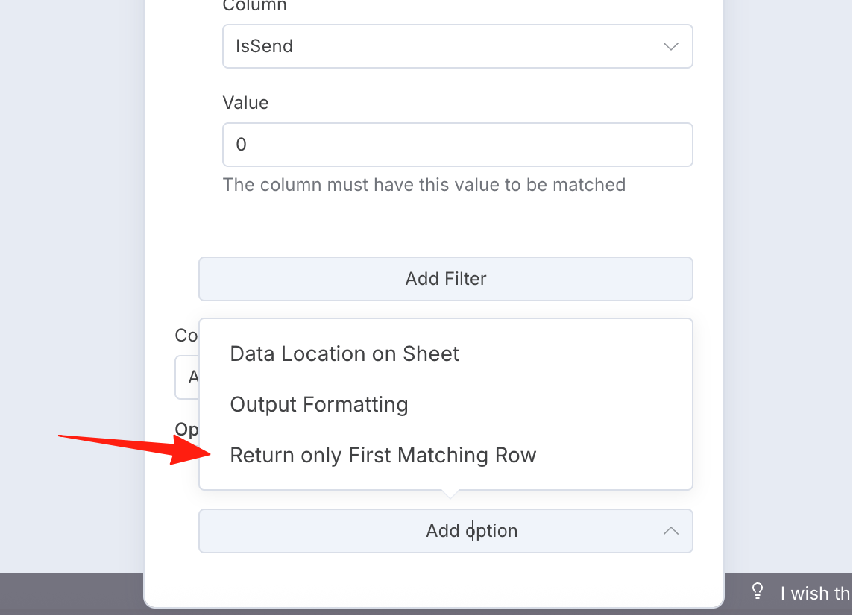Click the lightbulb icon in bottom bar
The width and height of the screenshot is (853, 616).
pyautogui.click(x=758, y=591)
